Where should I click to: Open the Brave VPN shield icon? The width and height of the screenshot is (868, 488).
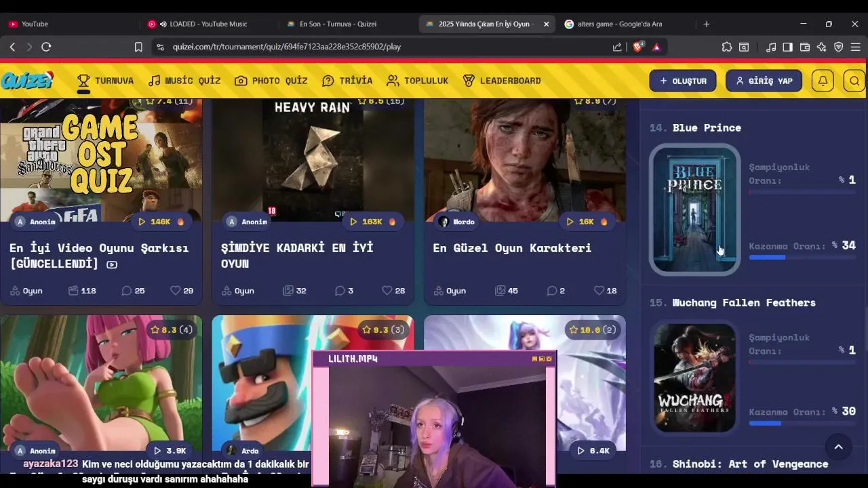click(x=839, y=47)
